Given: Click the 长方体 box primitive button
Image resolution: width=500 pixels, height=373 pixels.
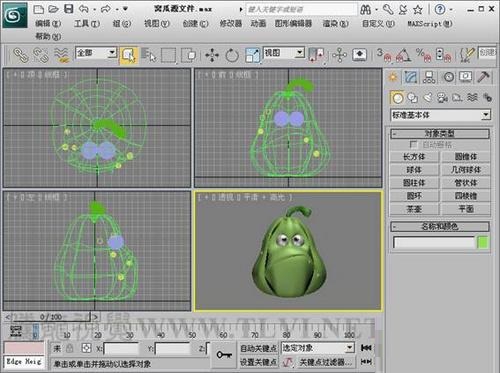Looking at the screenshot, I should pyautogui.click(x=414, y=157).
